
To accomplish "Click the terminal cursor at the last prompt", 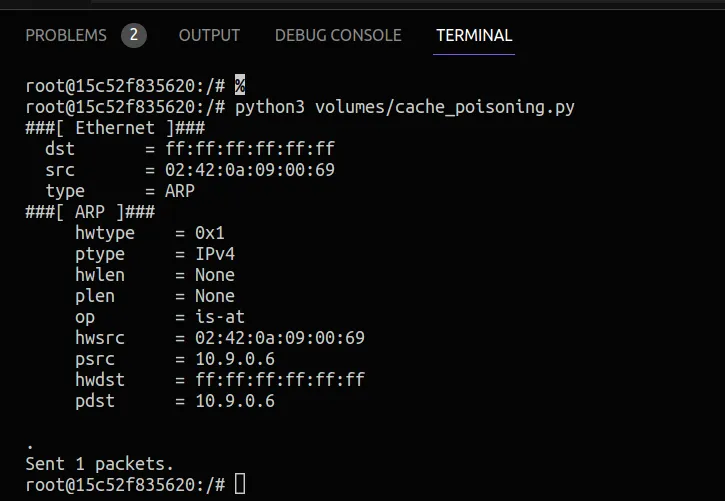I will click(240, 485).
